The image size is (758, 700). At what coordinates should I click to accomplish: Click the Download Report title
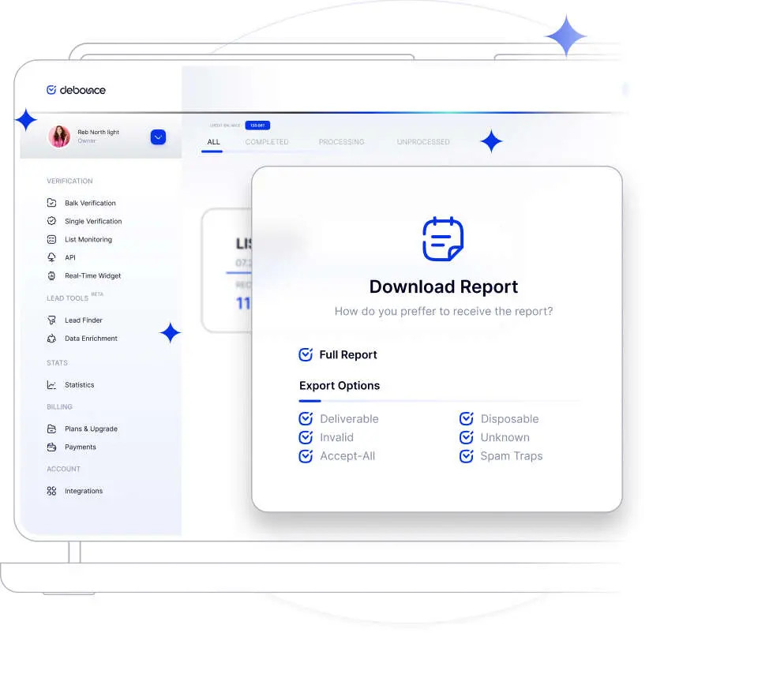pyautogui.click(x=443, y=286)
